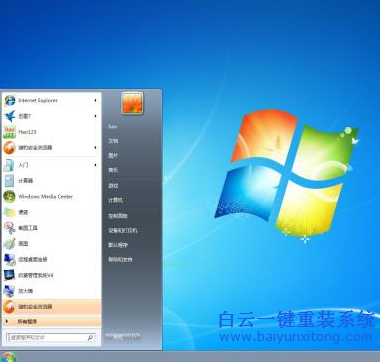Open 游戏 Games in right pane
This screenshot has width=380, height=362.
click(x=113, y=186)
